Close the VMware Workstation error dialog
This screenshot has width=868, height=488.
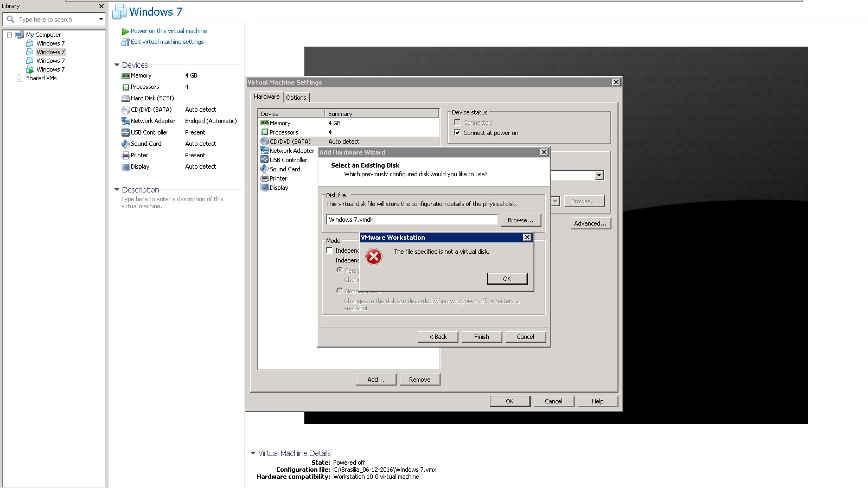click(x=527, y=237)
